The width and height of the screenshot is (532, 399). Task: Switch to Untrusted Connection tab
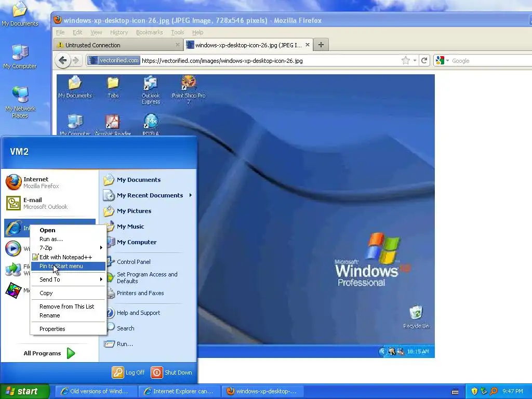(118, 45)
